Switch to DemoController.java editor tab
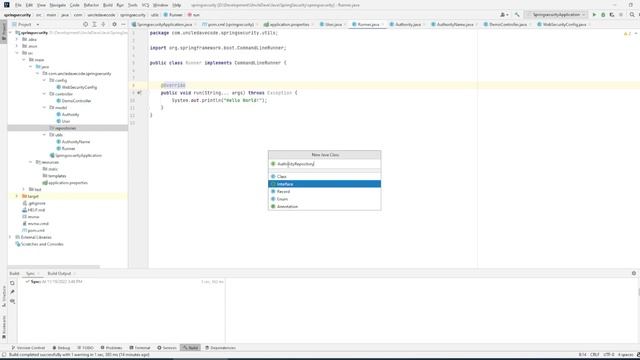The width and height of the screenshot is (640, 360). click(507, 24)
